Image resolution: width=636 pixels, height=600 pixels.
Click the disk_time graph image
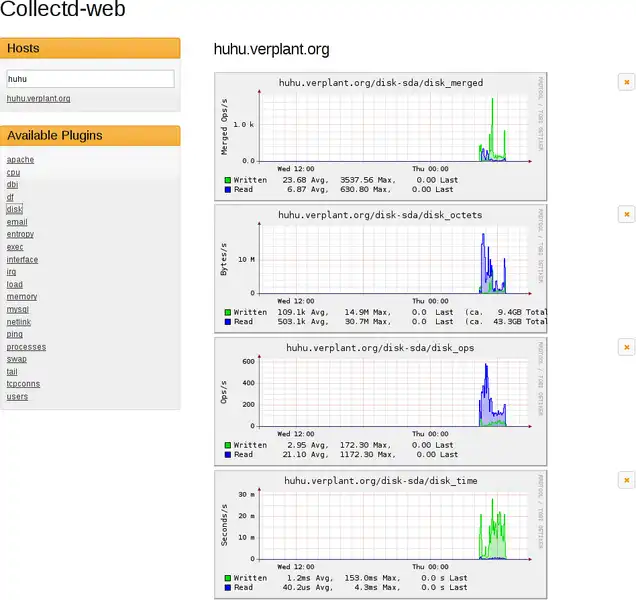tap(380, 535)
